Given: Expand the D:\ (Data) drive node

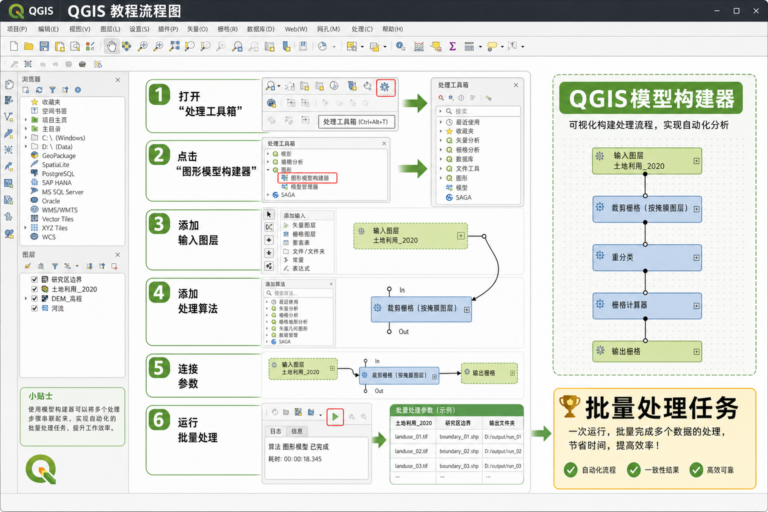Looking at the screenshot, I should pos(26,146).
